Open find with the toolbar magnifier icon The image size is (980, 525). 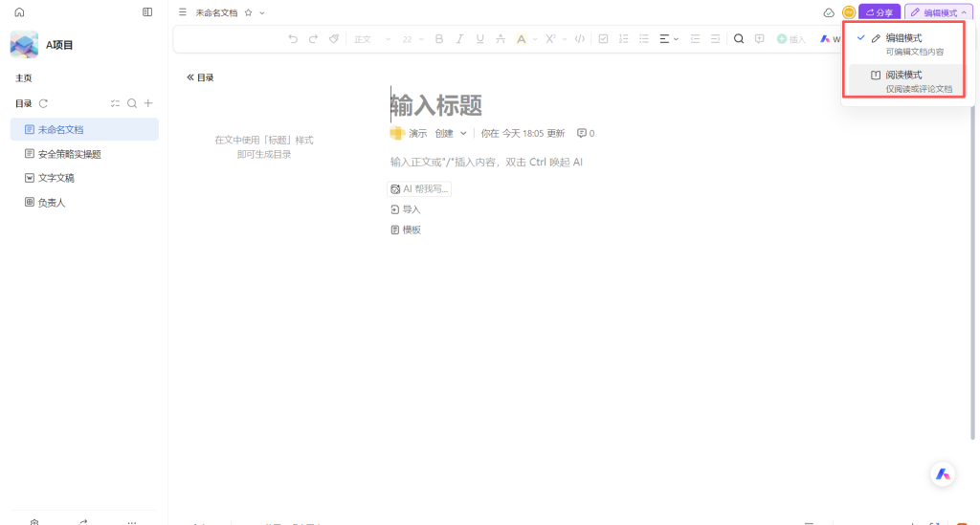tap(739, 38)
